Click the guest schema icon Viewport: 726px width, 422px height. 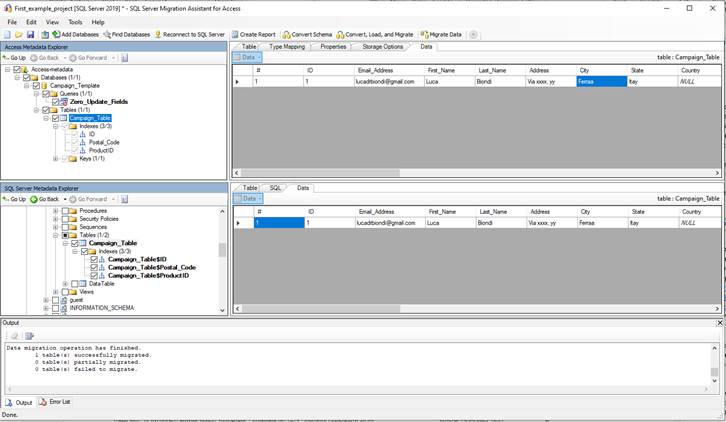[x=64, y=300]
